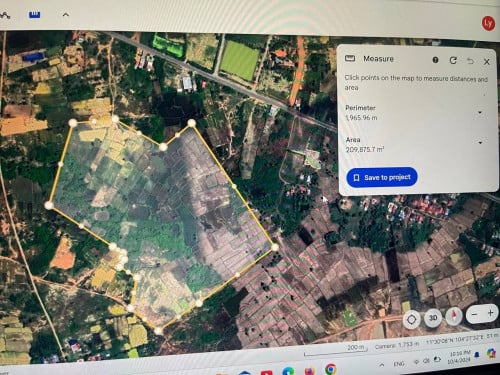Viewport: 500px width, 375px height.
Task: Open the Wi-Fi network tray icon
Action: tap(416, 362)
